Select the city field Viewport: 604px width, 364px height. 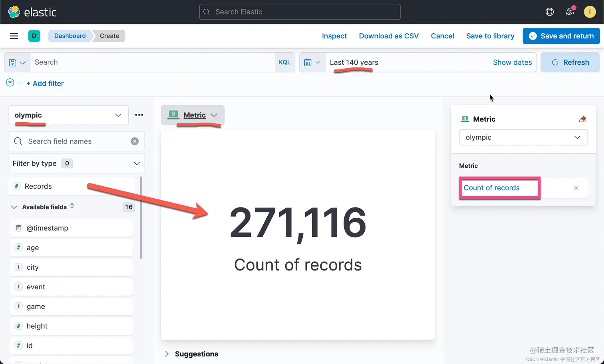coord(72,267)
